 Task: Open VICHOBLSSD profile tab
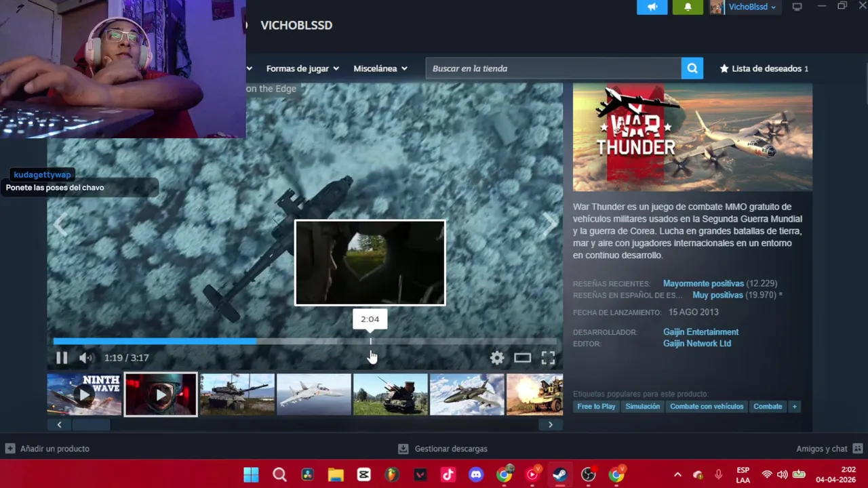(296, 25)
